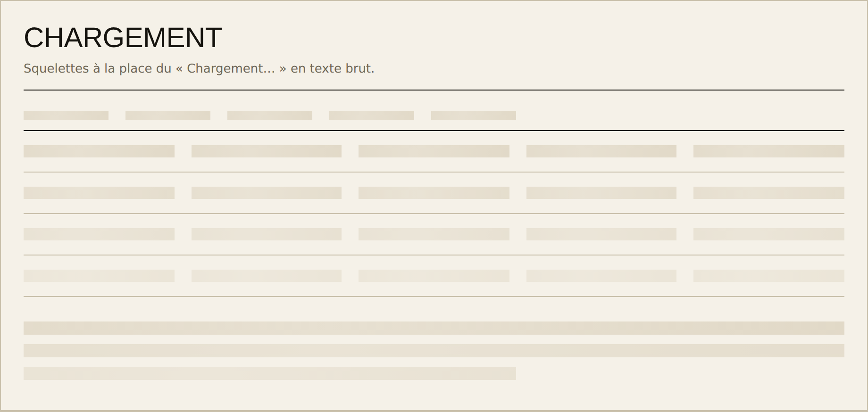Click first-row third-column skeleton cell

(434, 151)
